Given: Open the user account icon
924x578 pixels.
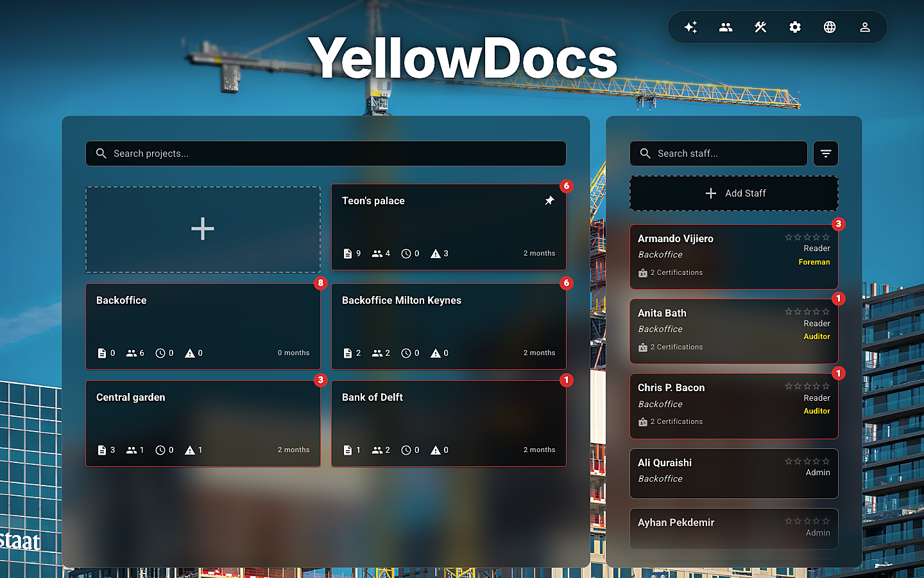Looking at the screenshot, I should (x=865, y=27).
